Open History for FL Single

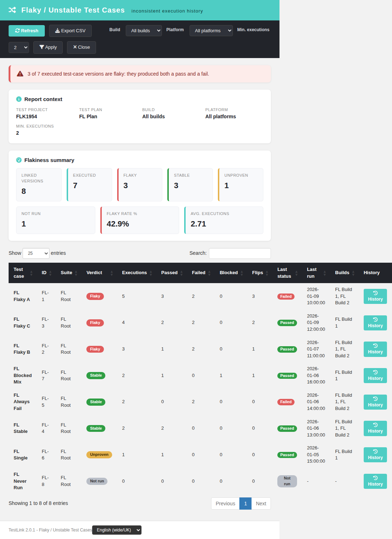point(375,455)
